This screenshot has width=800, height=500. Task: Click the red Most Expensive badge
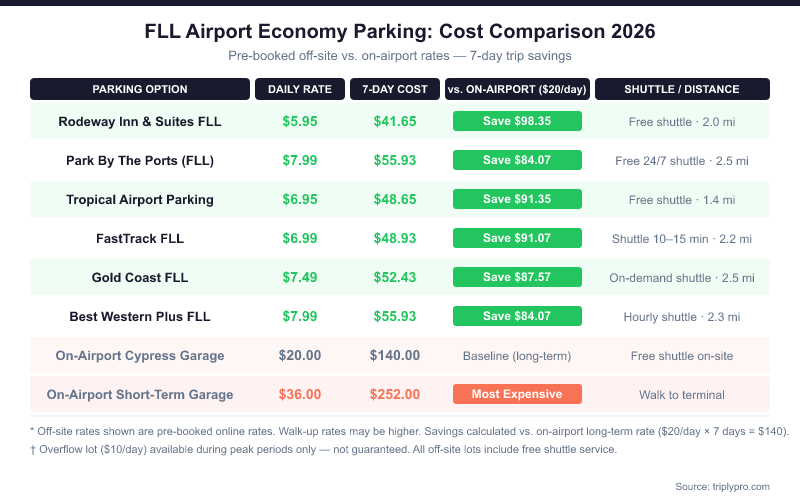coord(517,394)
